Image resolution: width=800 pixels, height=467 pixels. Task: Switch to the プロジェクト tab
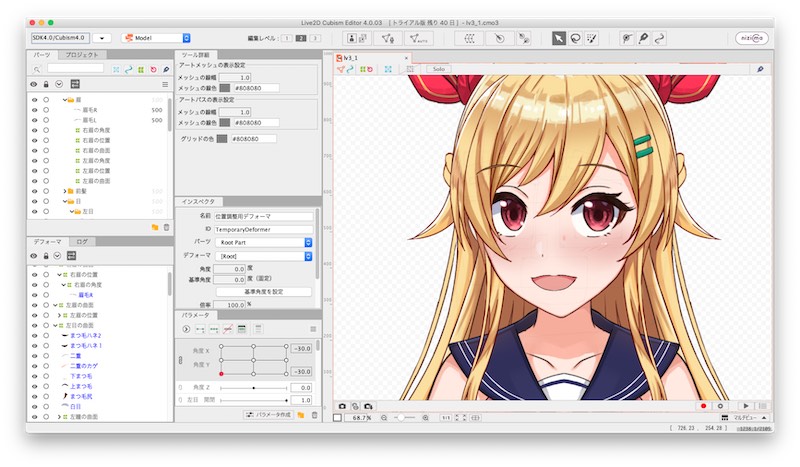click(82, 55)
